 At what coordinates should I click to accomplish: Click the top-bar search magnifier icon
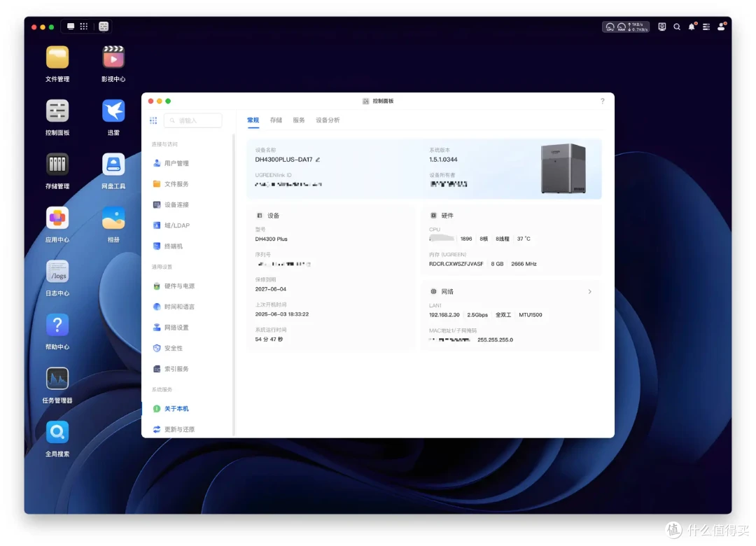tap(677, 27)
